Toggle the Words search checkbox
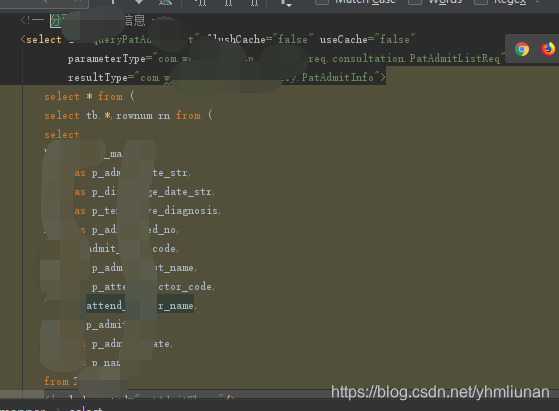 [x=414, y=1]
